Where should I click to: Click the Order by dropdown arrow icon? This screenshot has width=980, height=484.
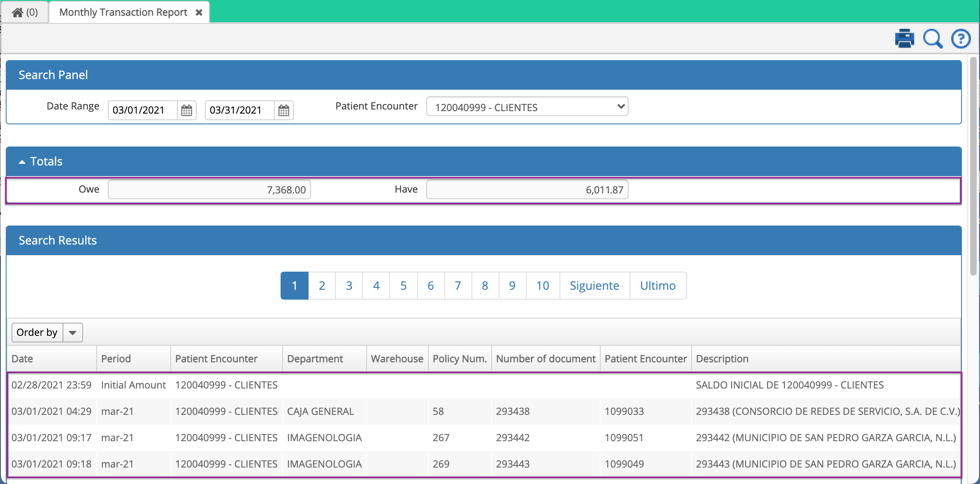click(x=72, y=332)
